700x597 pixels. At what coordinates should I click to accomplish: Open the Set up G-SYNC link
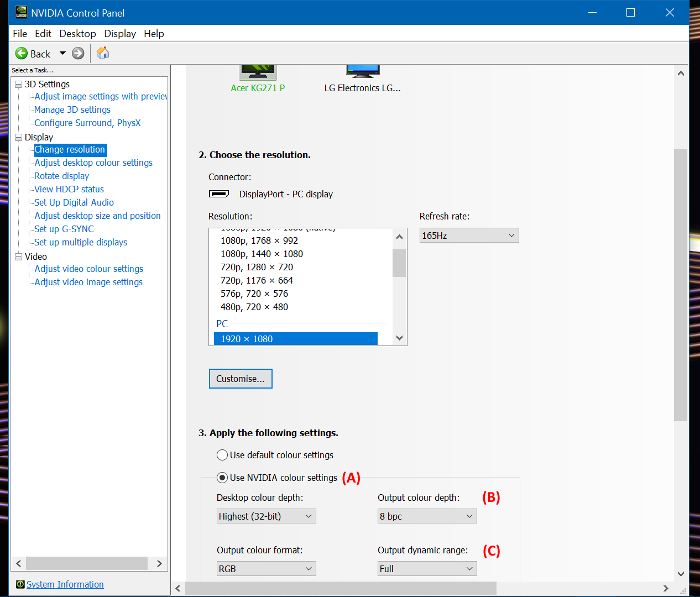point(64,229)
